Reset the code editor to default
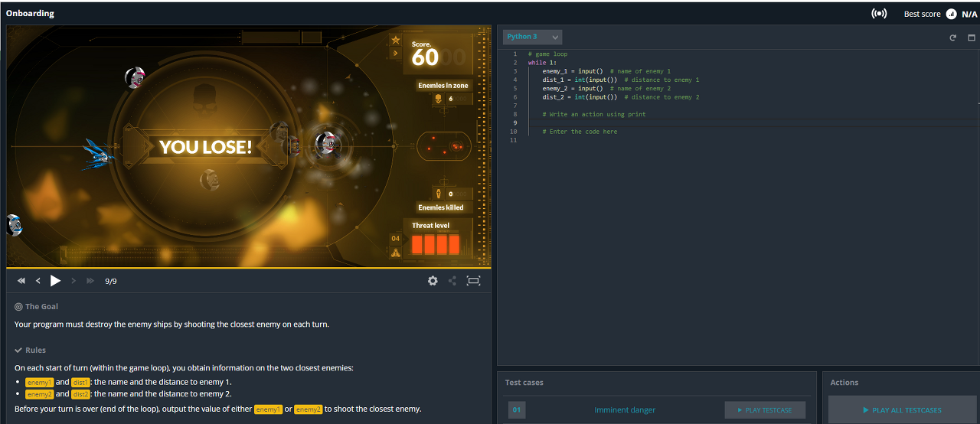 pyautogui.click(x=953, y=38)
